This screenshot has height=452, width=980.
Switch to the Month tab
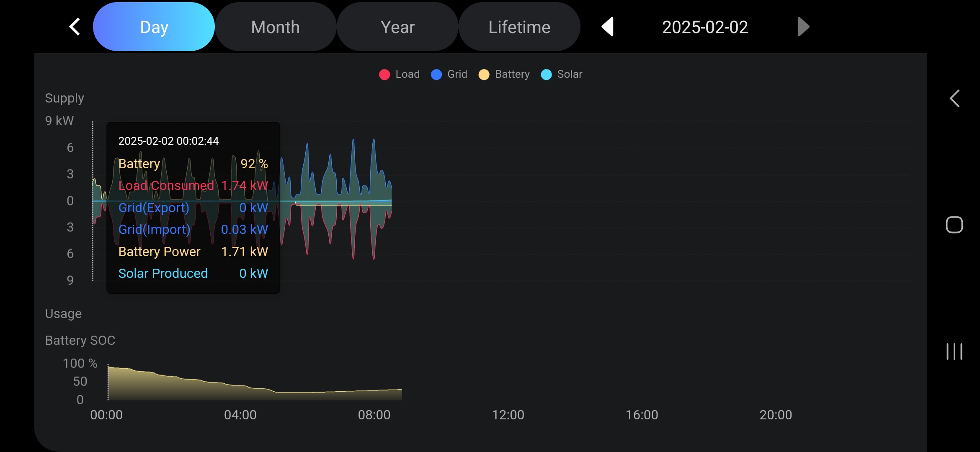(275, 27)
